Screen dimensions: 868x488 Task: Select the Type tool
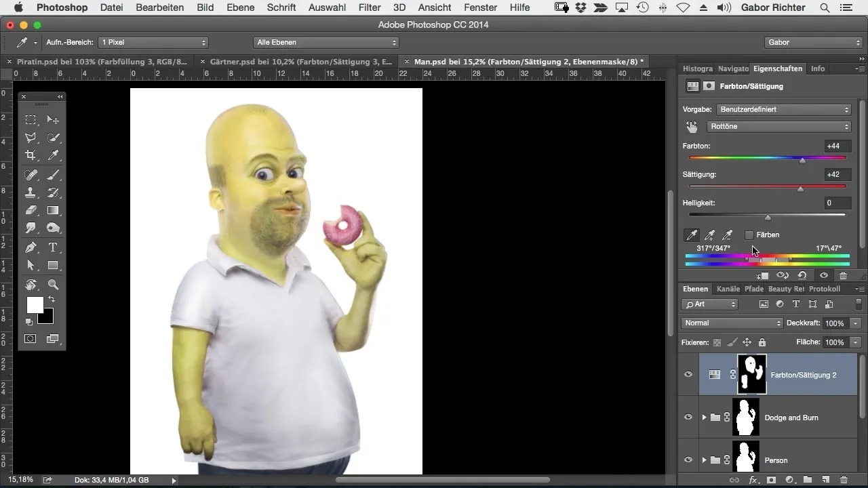[x=53, y=247]
